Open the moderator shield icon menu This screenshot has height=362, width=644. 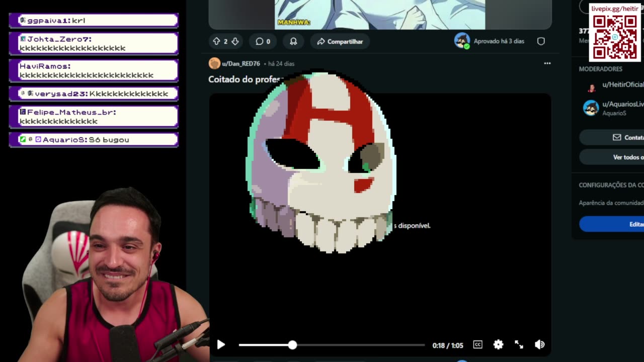click(x=541, y=41)
